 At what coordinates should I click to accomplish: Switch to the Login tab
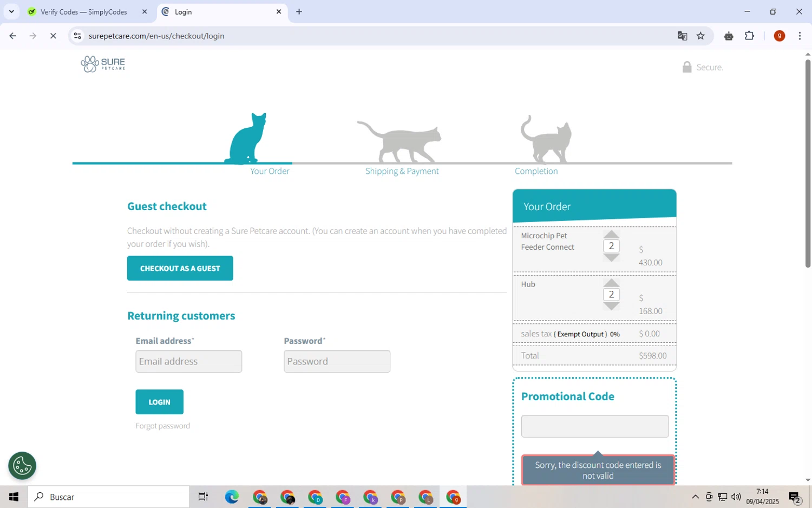(x=222, y=11)
